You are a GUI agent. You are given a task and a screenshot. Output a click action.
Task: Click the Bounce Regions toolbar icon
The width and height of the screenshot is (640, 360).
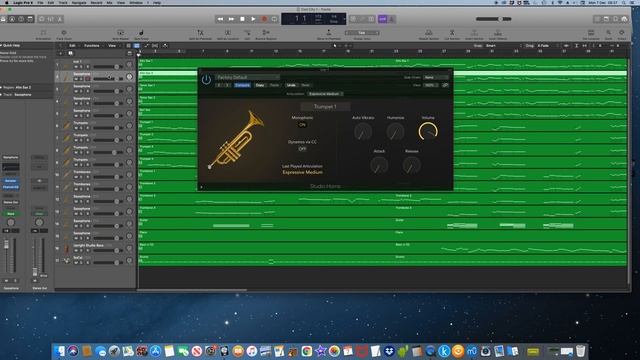pos(266,34)
